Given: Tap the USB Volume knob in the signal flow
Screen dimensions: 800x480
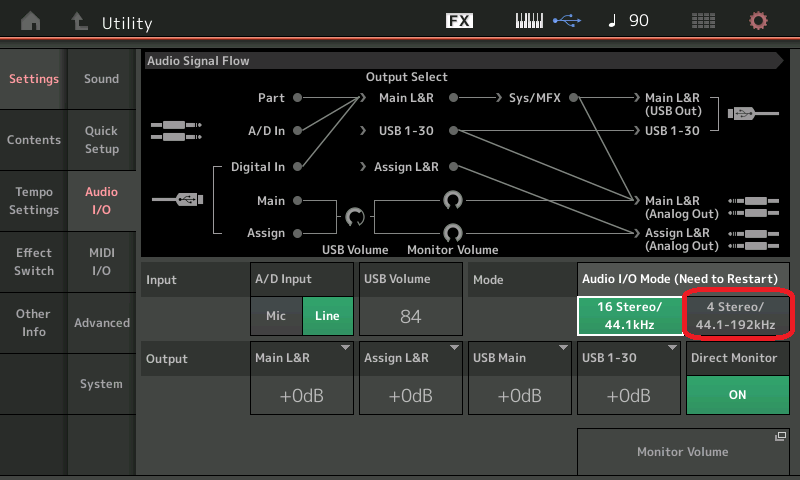Looking at the screenshot, I should point(355,217).
